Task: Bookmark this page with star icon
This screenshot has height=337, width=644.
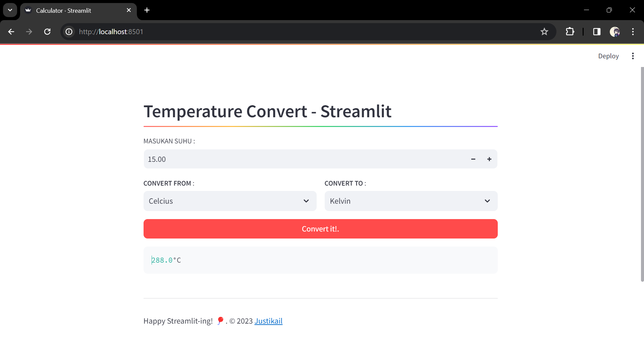Action: click(x=544, y=31)
